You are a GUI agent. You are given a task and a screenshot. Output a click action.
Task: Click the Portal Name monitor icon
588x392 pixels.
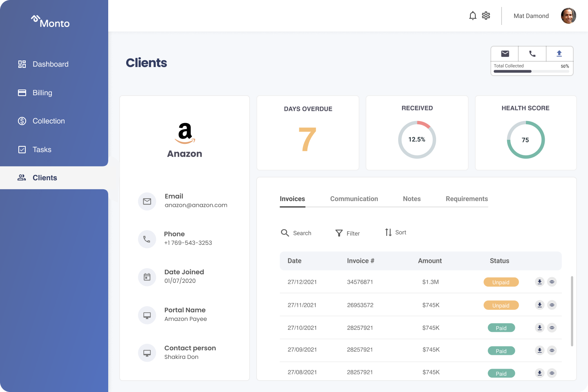pyautogui.click(x=147, y=315)
